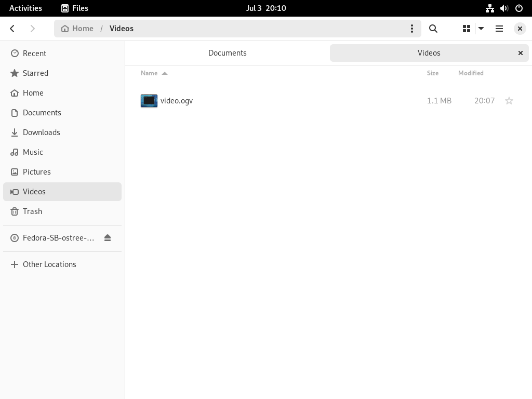
Task: Open the Fedora-SB-ostree volume
Action: 62,238
